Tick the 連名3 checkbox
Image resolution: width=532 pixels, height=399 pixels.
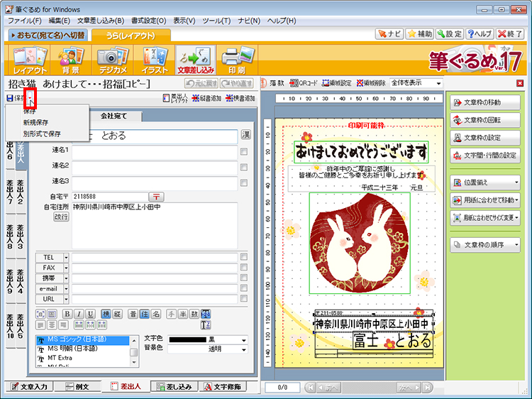(x=244, y=182)
